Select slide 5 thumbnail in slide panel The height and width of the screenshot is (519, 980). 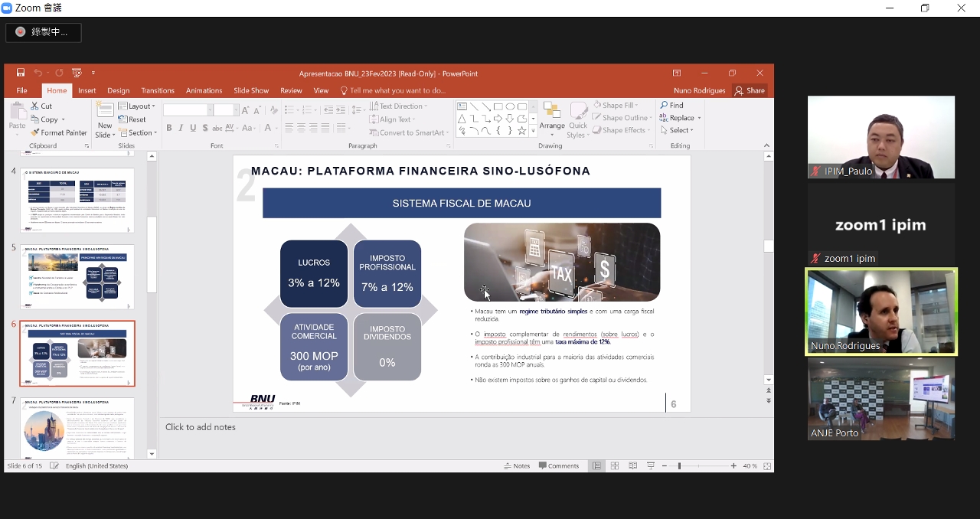[77, 276]
